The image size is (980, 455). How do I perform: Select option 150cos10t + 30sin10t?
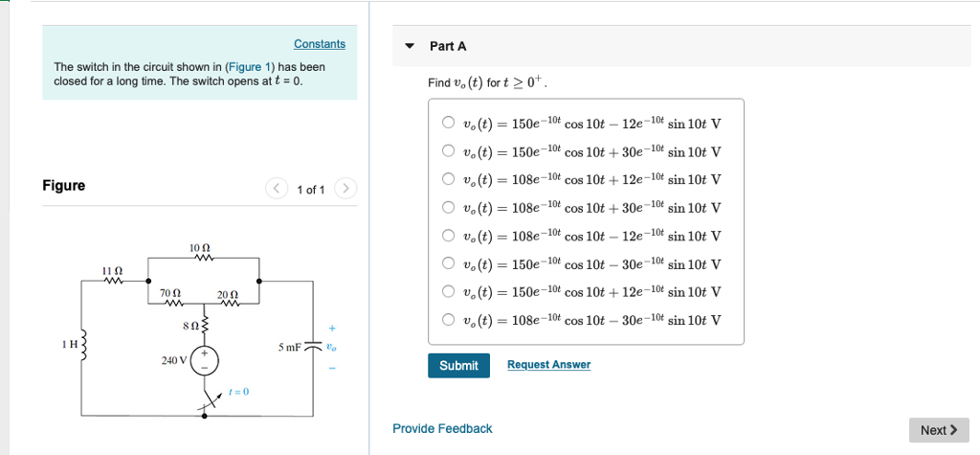[448, 150]
